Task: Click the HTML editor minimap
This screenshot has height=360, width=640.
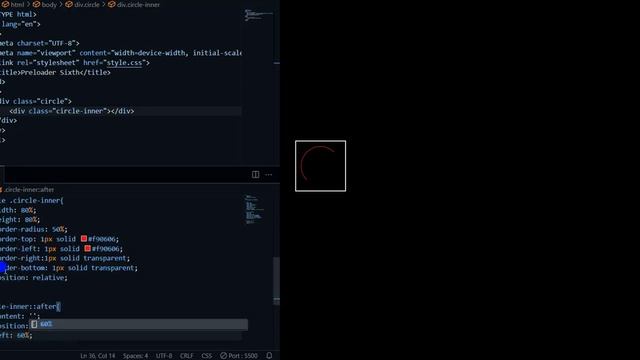Action: [258, 15]
